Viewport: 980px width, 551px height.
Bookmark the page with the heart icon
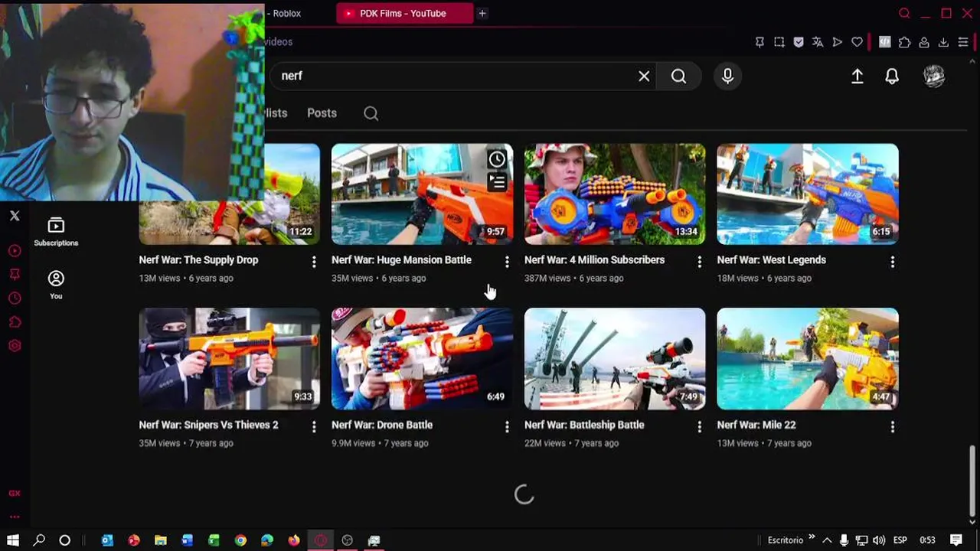coord(857,42)
